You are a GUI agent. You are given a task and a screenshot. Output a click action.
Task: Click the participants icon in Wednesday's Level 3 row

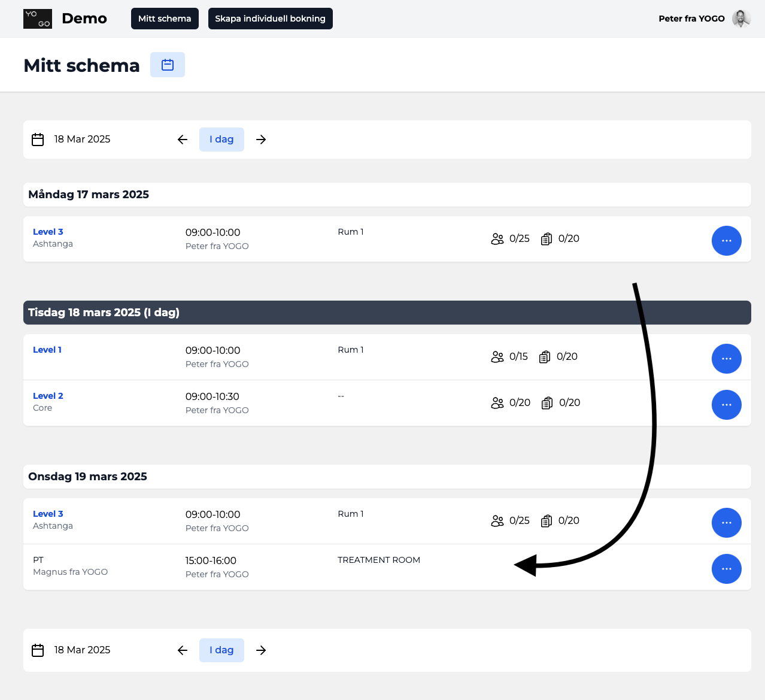(x=497, y=521)
